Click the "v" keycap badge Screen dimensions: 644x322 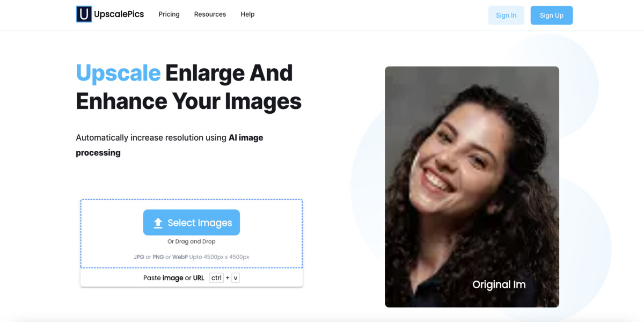(235, 277)
